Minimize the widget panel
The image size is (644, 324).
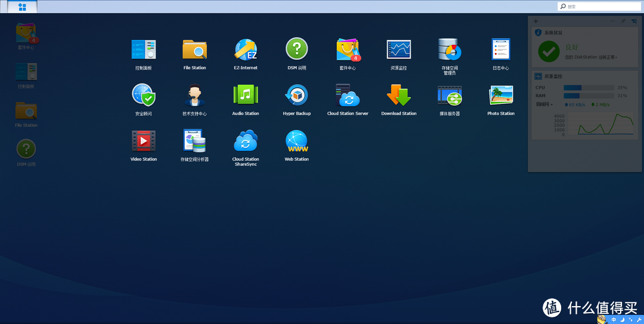tap(612, 21)
